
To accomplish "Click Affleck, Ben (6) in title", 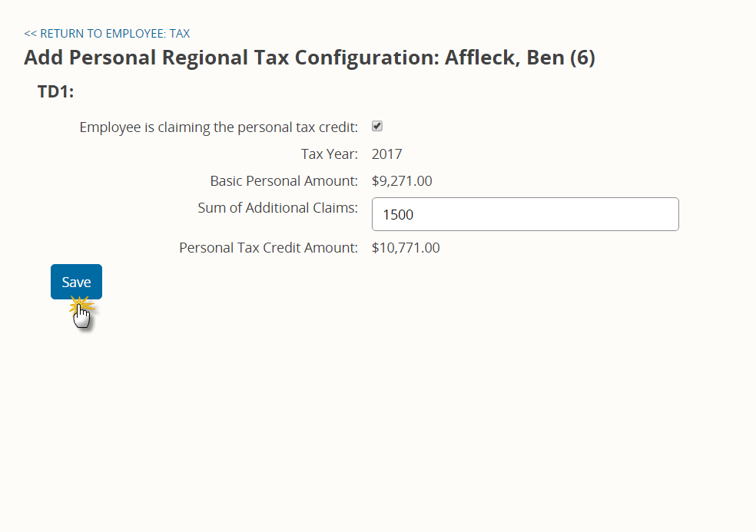I will (519, 58).
